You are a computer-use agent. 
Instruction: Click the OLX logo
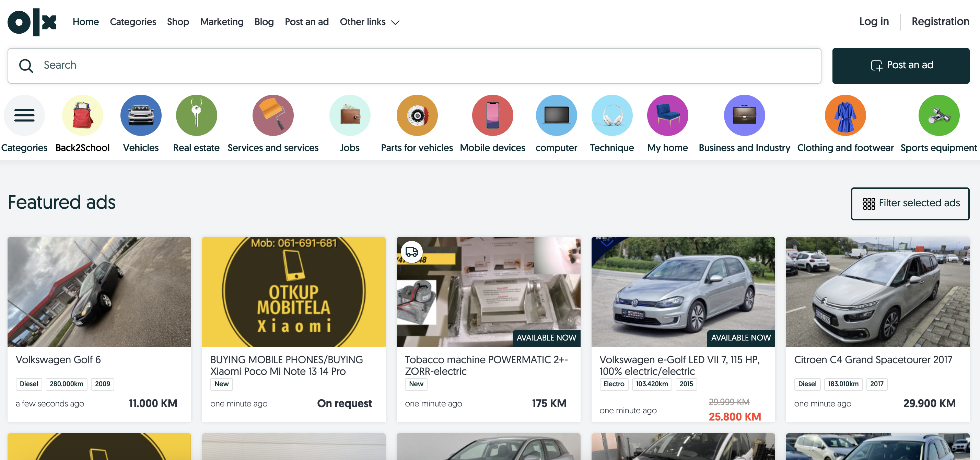[32, 22]
